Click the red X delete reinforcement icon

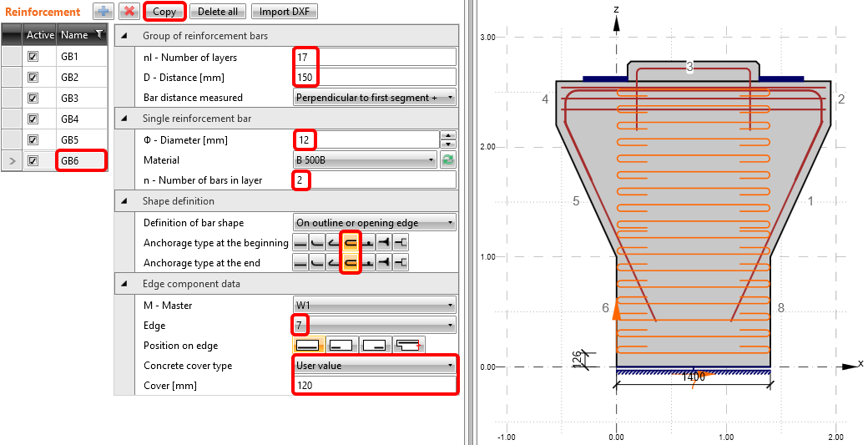tap(129, 11)
